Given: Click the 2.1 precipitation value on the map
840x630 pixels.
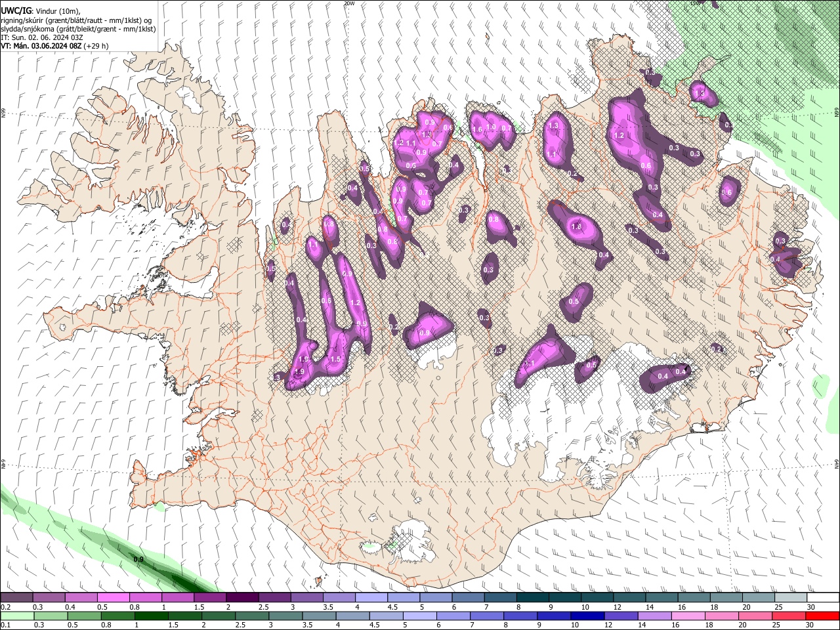Looking at the screenshot, I should pyautogui.click(x=529, y=363).
